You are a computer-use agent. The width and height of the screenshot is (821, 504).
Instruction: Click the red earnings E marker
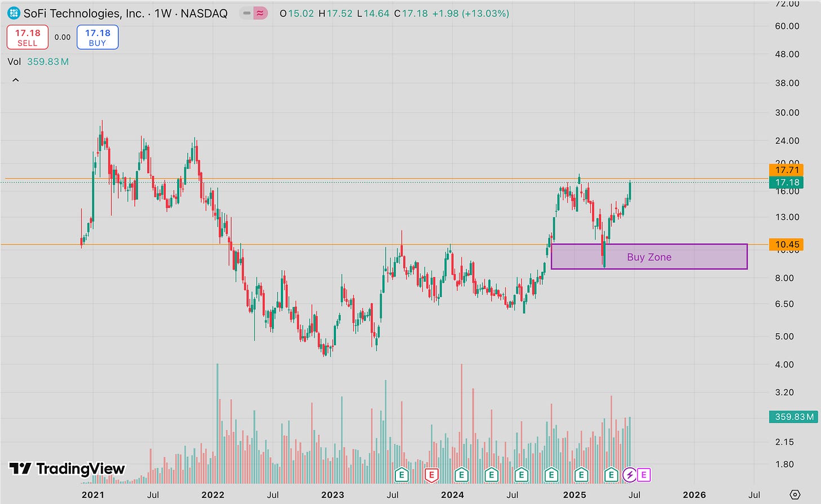click(x=431, y=475)
